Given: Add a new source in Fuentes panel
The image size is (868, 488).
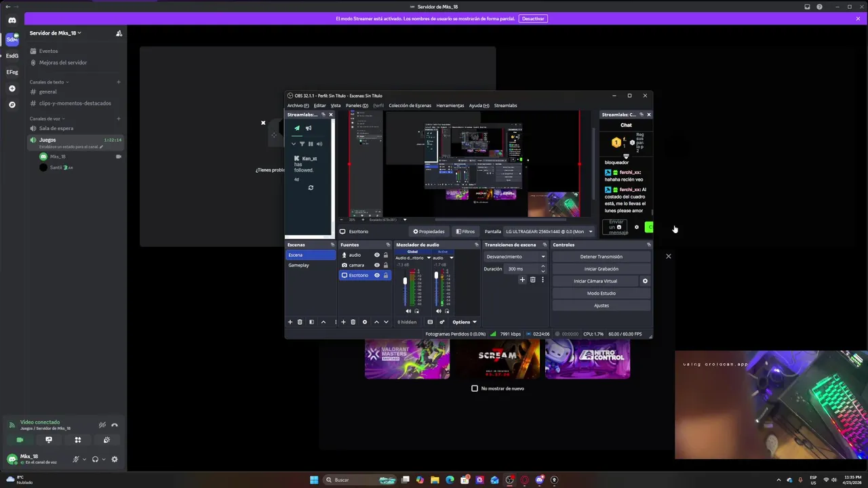Looking at the screenshot, I should tap(343, 322).
